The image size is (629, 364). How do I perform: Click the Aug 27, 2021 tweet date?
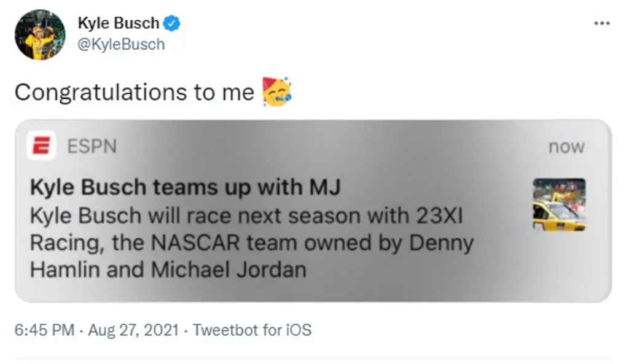[134, 330]
